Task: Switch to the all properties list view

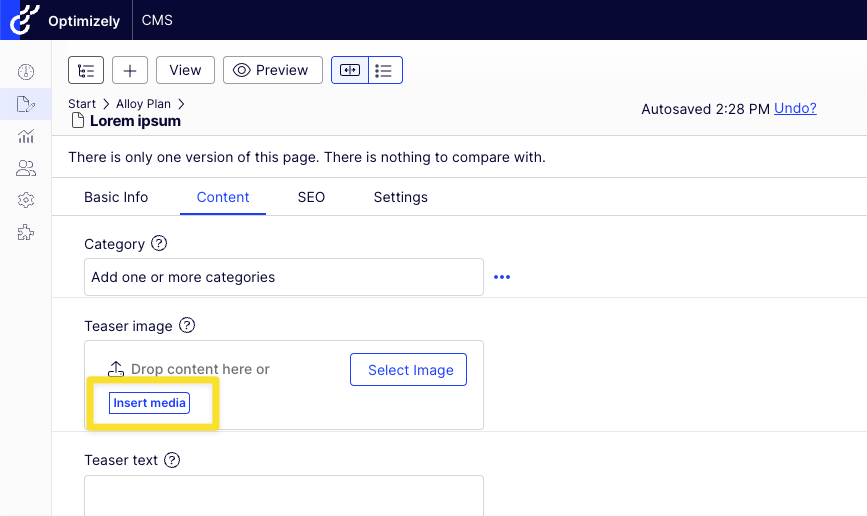Action: point(385,70)
